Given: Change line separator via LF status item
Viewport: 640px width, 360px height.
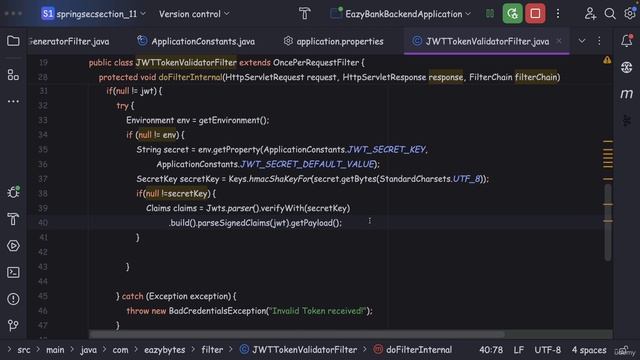Looking at the screenshot, I should tap(518, 350).
